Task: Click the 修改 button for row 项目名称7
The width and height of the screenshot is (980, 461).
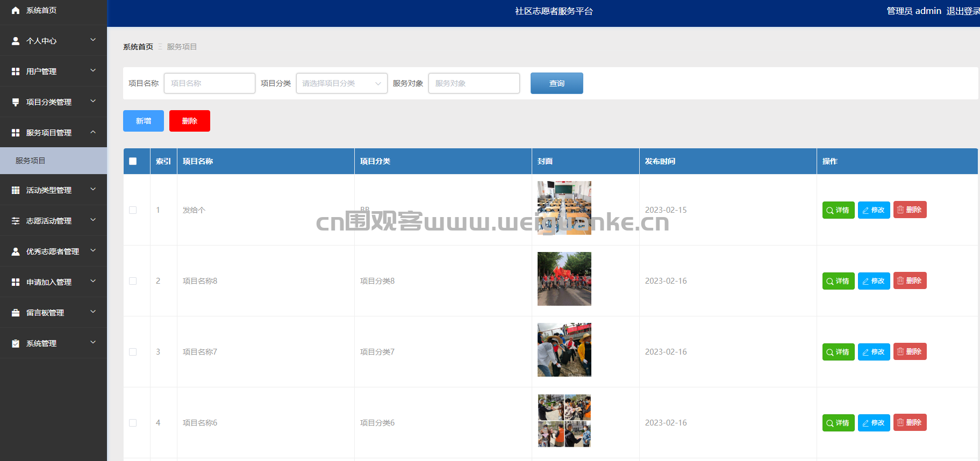Action: 874,352
